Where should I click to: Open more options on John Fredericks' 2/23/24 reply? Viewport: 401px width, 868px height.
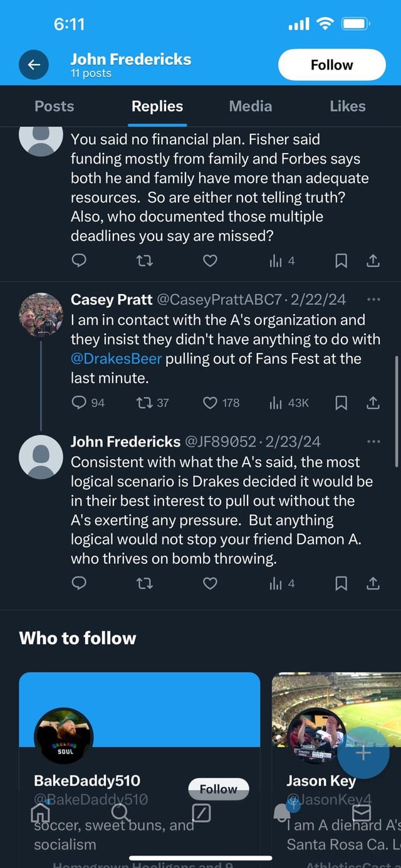[x=373, y=442]
